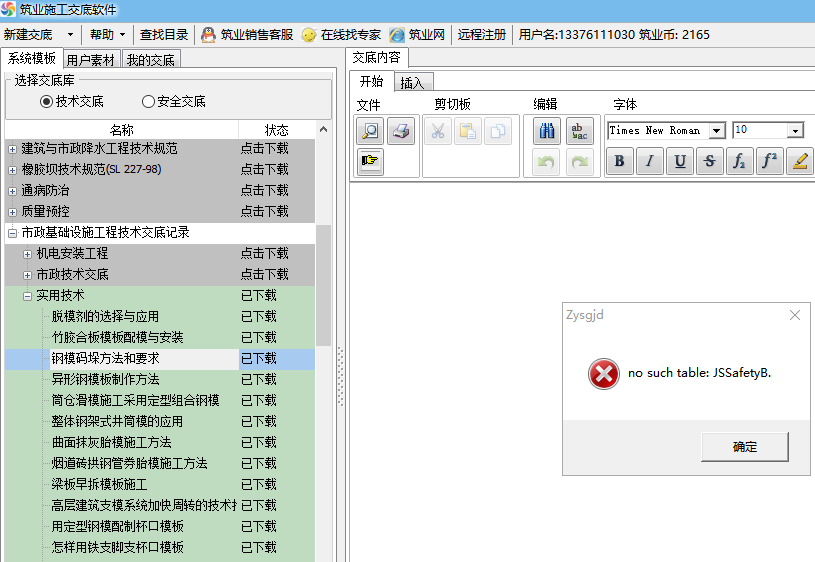Select the 安全交底 radio button
The image size is (815, 562).
[x=149, y=101]
